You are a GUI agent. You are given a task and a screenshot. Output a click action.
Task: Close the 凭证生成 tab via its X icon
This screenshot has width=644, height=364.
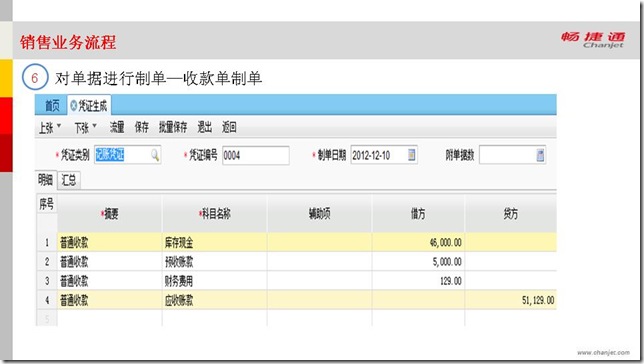coord(74,106)
